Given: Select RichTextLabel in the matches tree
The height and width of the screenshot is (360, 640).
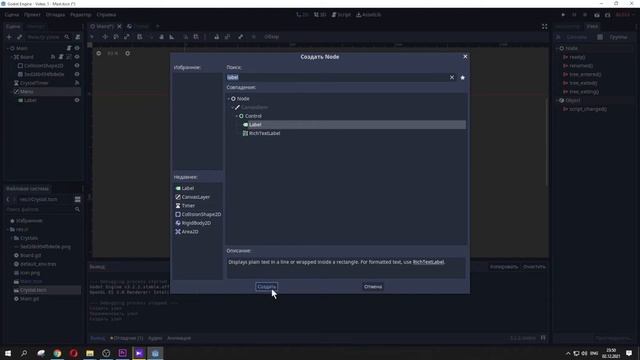Looking at the screenshot, I should point(264,133).
